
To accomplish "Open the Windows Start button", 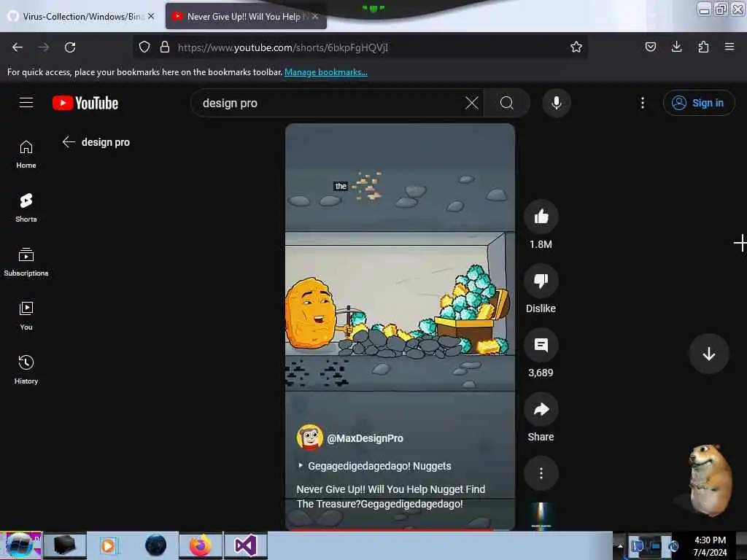I will pyautogui.click(x=20, y=545).
